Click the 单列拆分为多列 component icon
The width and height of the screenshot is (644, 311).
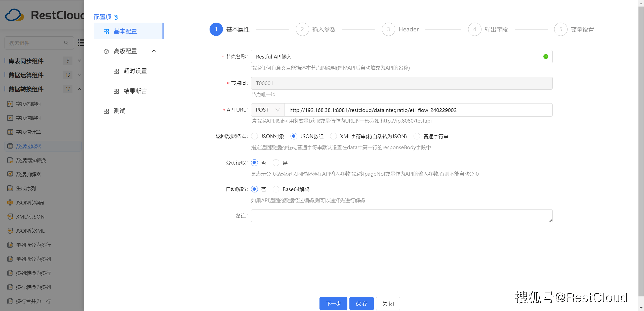point(10,259)
